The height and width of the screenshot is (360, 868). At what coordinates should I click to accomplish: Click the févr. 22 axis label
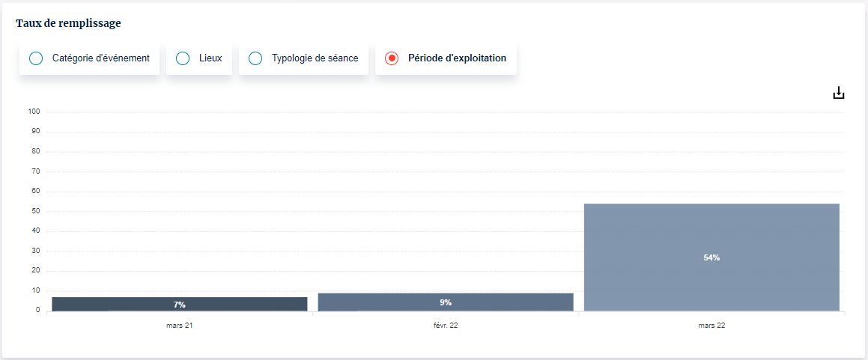click(x=446, y=326)
